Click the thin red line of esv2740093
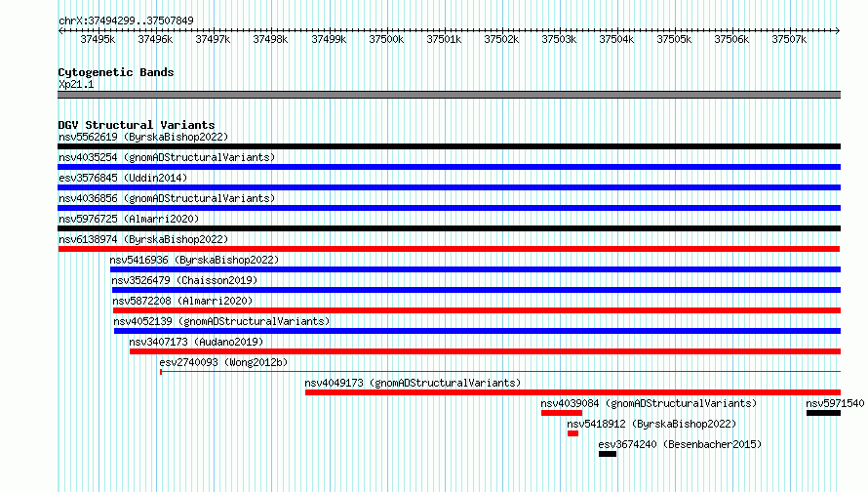868x492 pixels. click(x=500, y=371)
